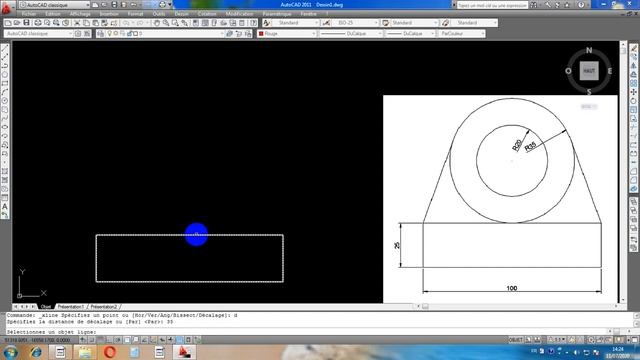640x360 pixels.
Task: Open the AutoCAD classique quick access workspace dropdown
Action: (x=54, y=5)
